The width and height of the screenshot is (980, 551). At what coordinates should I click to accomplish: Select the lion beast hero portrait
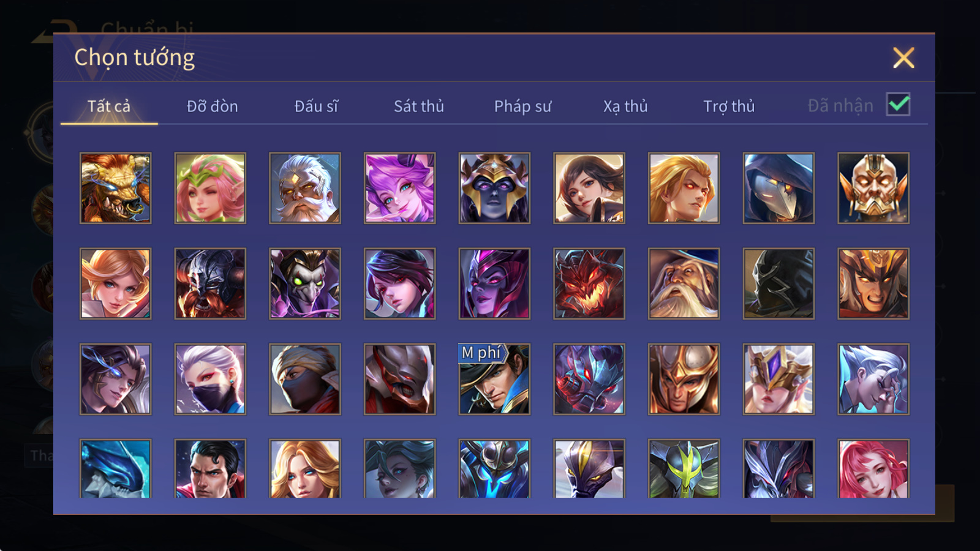pos(115,188)
